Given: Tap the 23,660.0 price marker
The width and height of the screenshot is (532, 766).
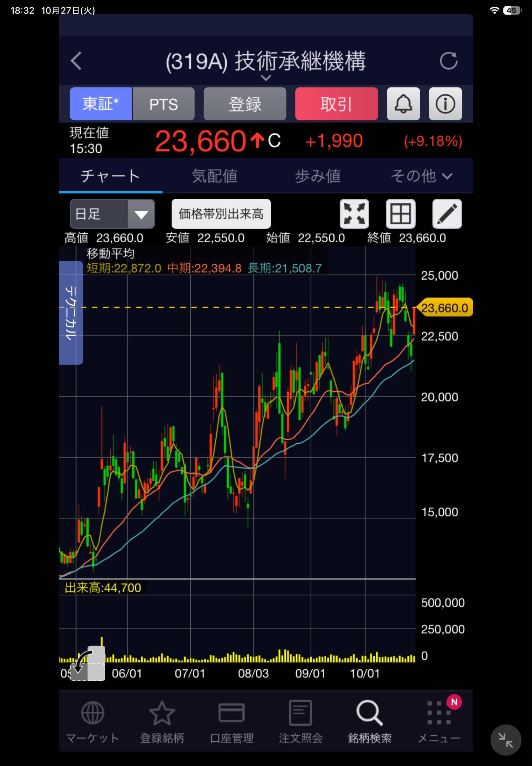Looking at the screenshot, I should [x=445, y=307].
